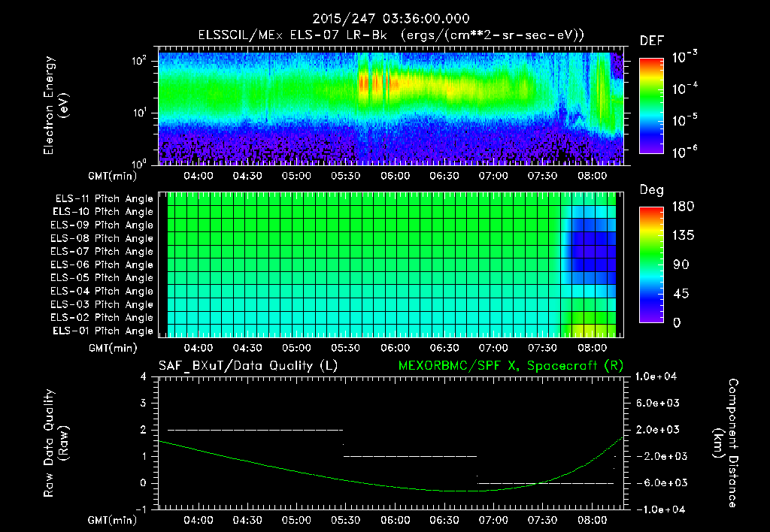Pick the DEF rainbow color bar
Image resolution: width=770 pixels, height=532 pixels.
(x=651, y=105)
